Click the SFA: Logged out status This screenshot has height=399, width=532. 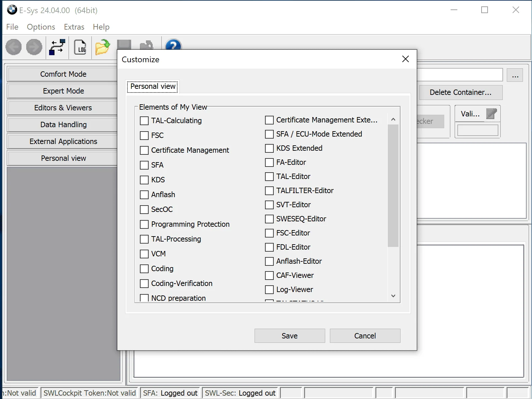170,393
